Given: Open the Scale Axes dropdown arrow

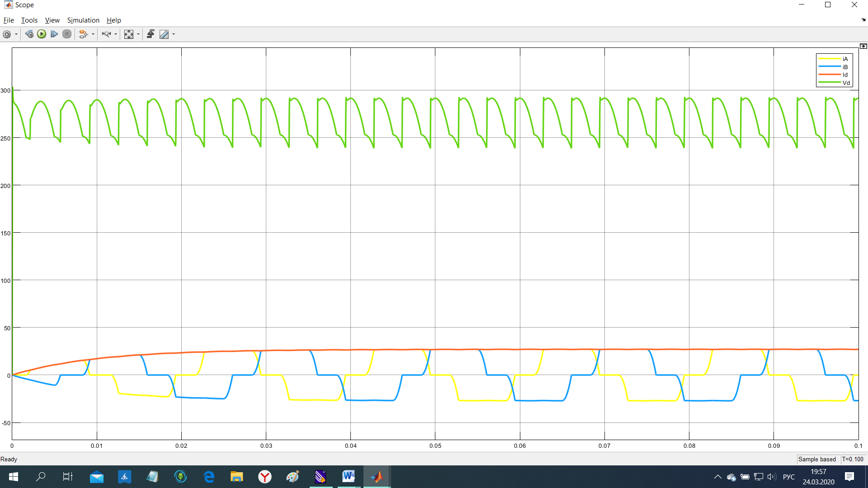Looking at the screenshot, I should click(x=138, y=34).
